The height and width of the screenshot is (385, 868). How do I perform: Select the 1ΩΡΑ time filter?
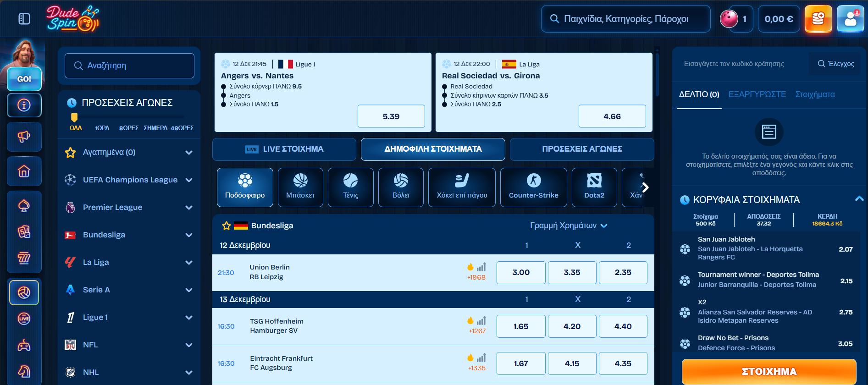tap(102, 128)
